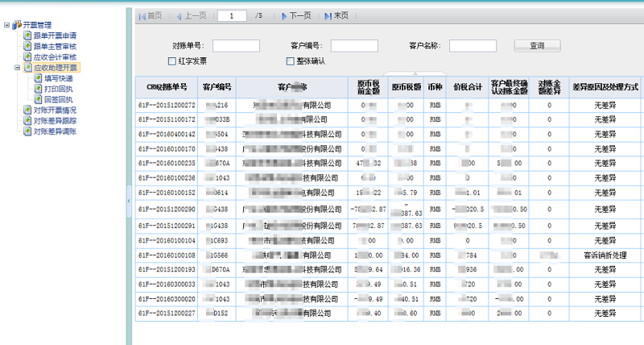Select 应收助理开票 tree node
The height and width of the screenshot is (345, 644).
click(x=56, y=68)
